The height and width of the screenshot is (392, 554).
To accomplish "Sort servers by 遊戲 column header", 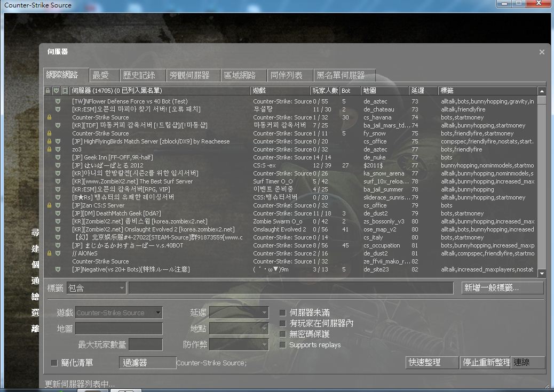I will tap(280, 91).
